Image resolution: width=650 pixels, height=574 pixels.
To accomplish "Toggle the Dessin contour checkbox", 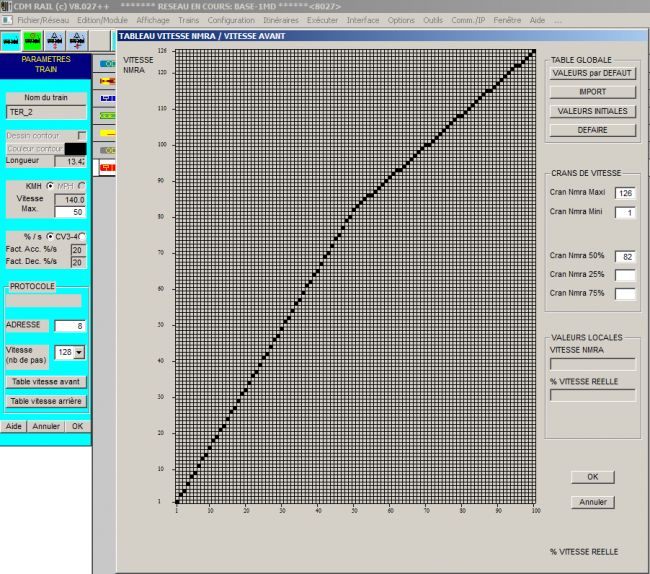I will coord(82,136).
